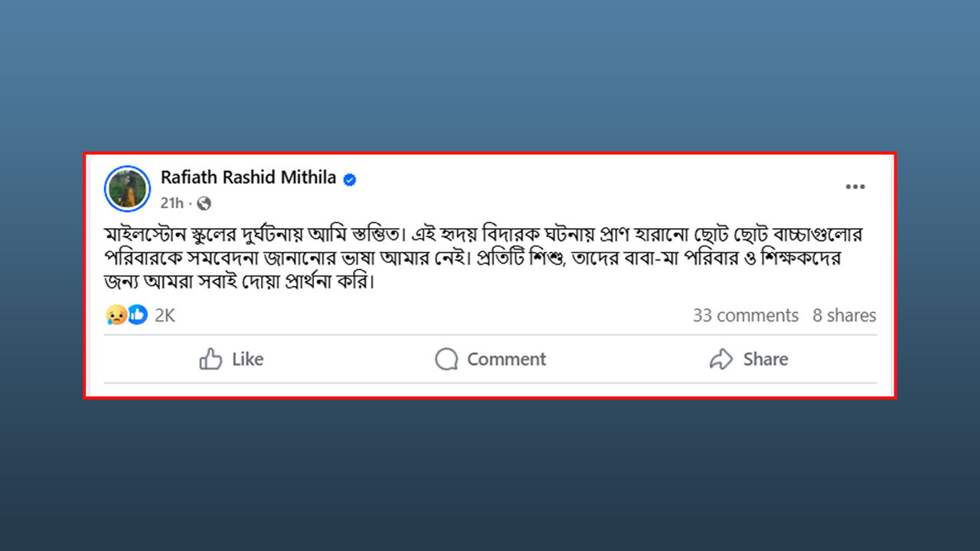Click the opening word "মাইলস্টোন" in the post
The image size is (980, 551).
tap(142, 234)
